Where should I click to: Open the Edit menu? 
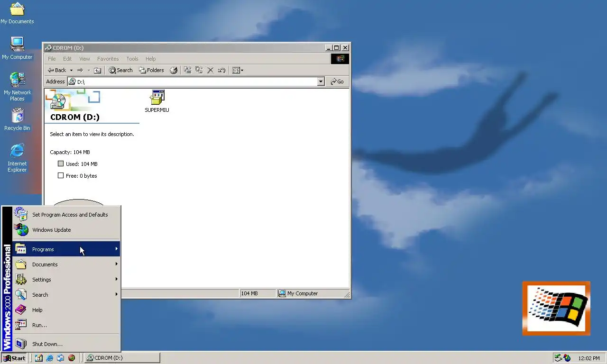coord(67,59)
